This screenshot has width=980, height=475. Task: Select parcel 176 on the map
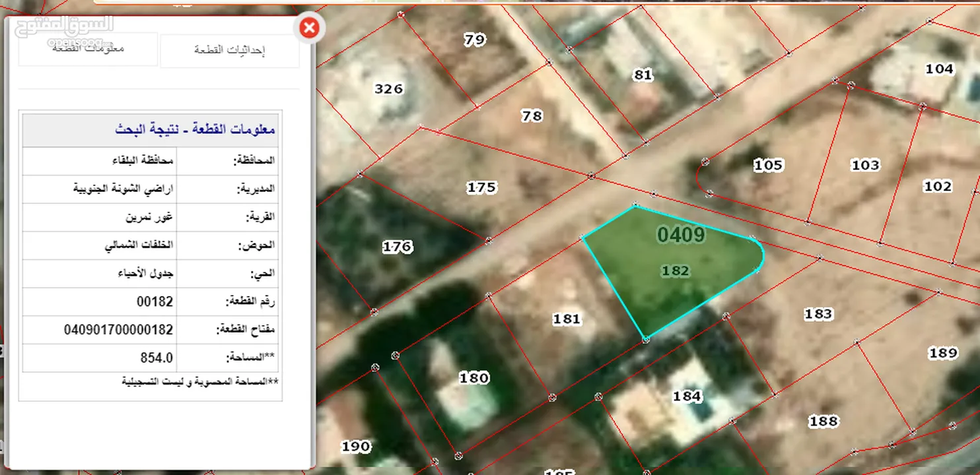(x=398, y=247)
